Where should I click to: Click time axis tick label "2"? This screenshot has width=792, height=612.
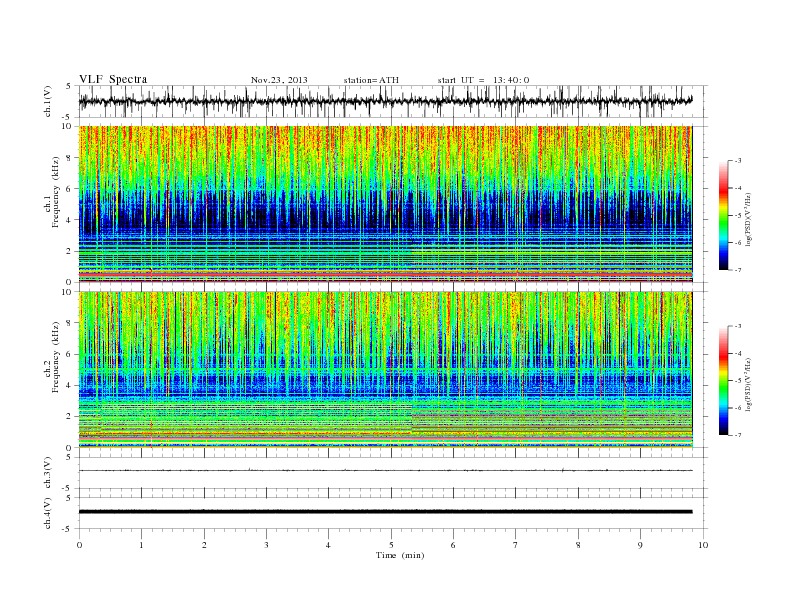point(204,545)
